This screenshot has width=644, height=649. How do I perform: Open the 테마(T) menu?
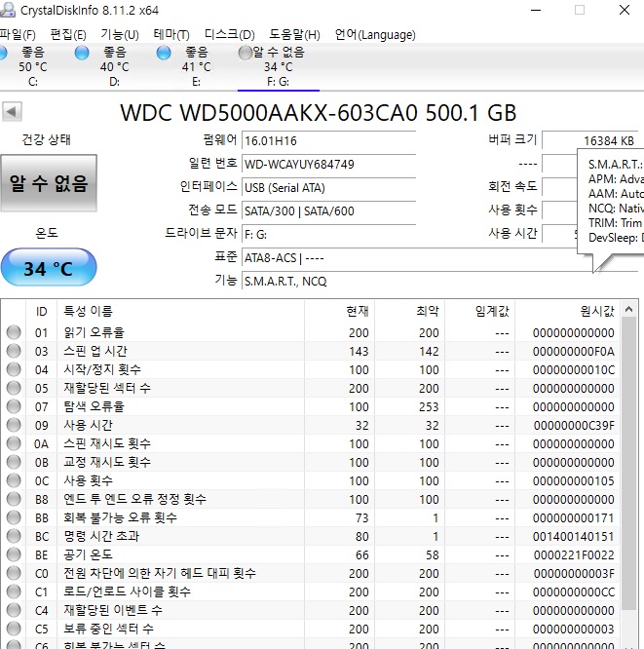(x=170, y=35)
